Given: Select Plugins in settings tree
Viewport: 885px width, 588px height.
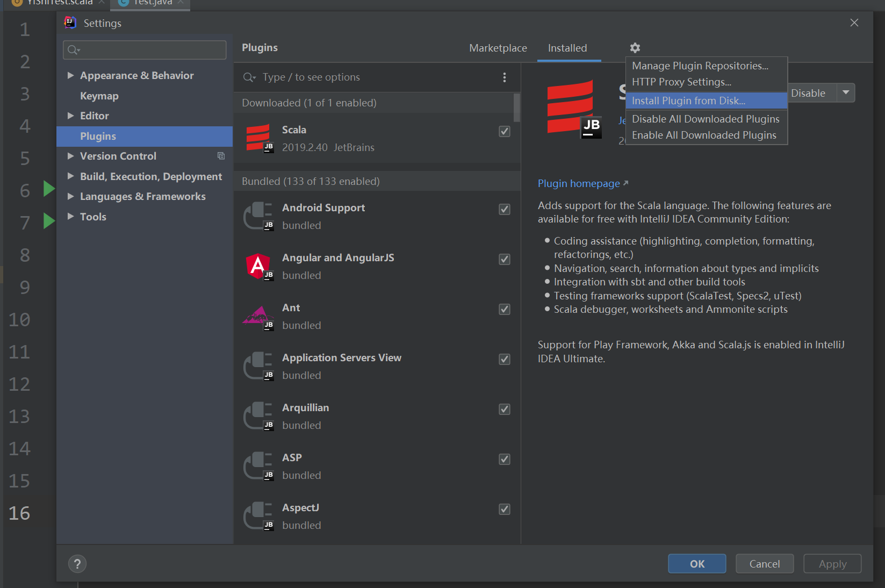Looking at the screenshot, I should 145,137.
